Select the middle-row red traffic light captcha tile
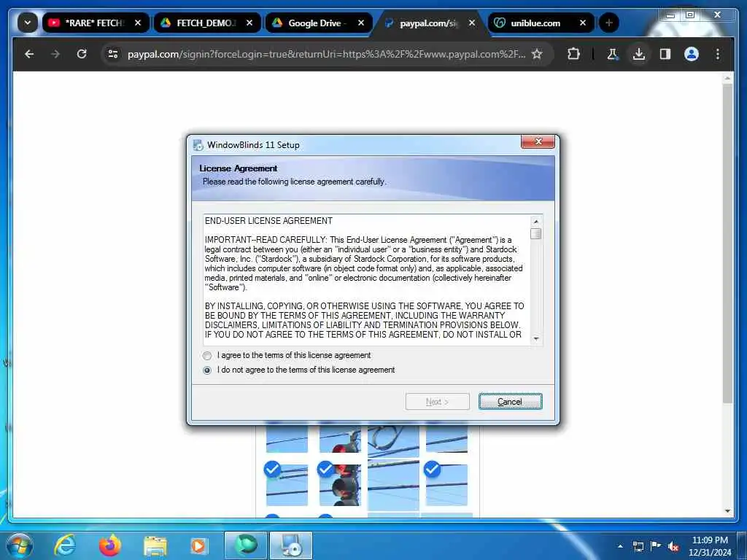Viewport: 747px width, 560px height. tap(340, 485)
